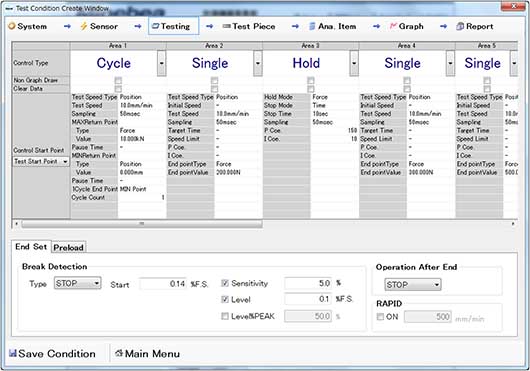The image size is (530, 371).
Task: Click the Report icon
Action: point(460,26)
